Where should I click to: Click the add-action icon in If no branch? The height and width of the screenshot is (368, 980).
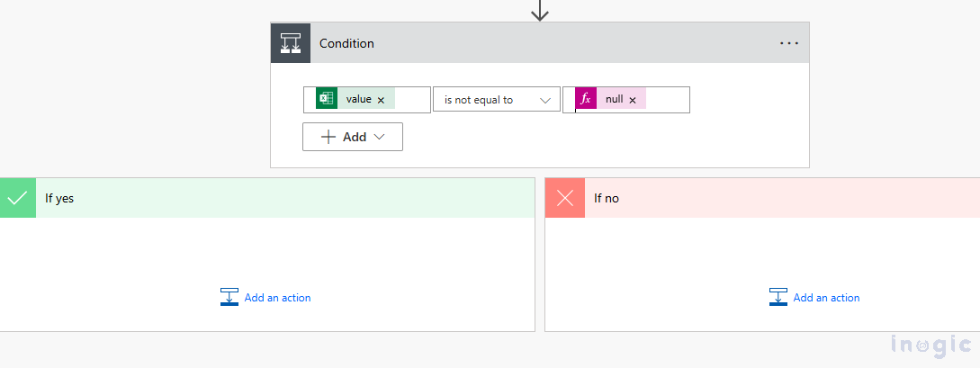(778, 297)
